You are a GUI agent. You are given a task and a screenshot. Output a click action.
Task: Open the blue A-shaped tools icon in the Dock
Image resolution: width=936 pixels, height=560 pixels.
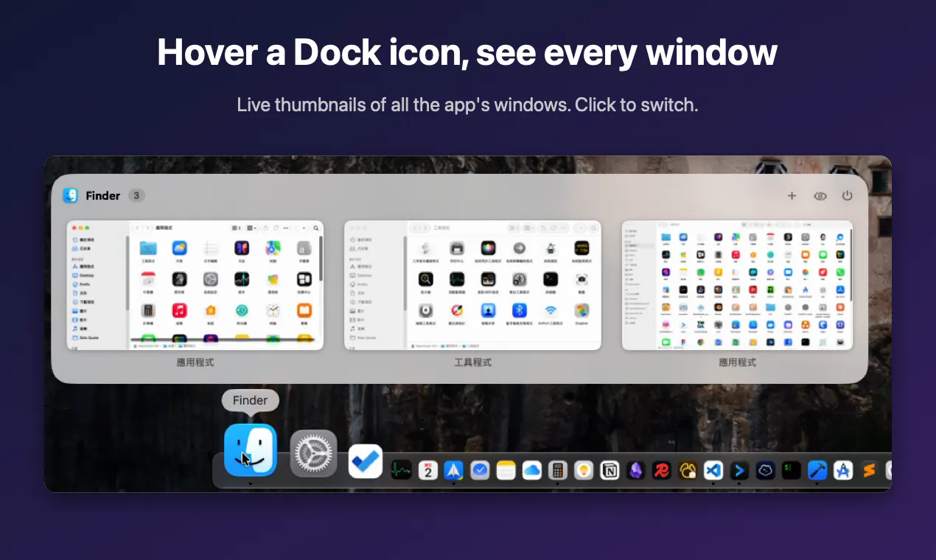pyautogui.click(x=843, y=470)
